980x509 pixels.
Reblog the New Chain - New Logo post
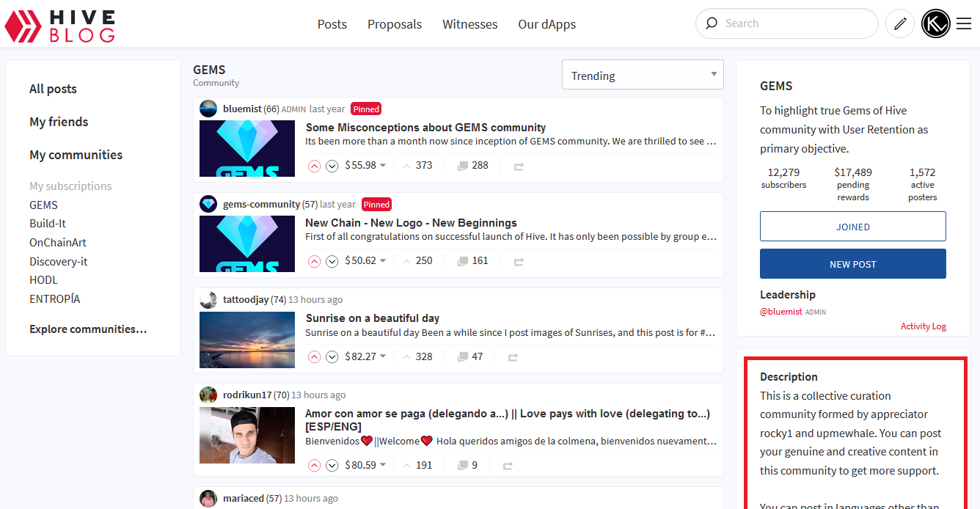coord(519,262)
